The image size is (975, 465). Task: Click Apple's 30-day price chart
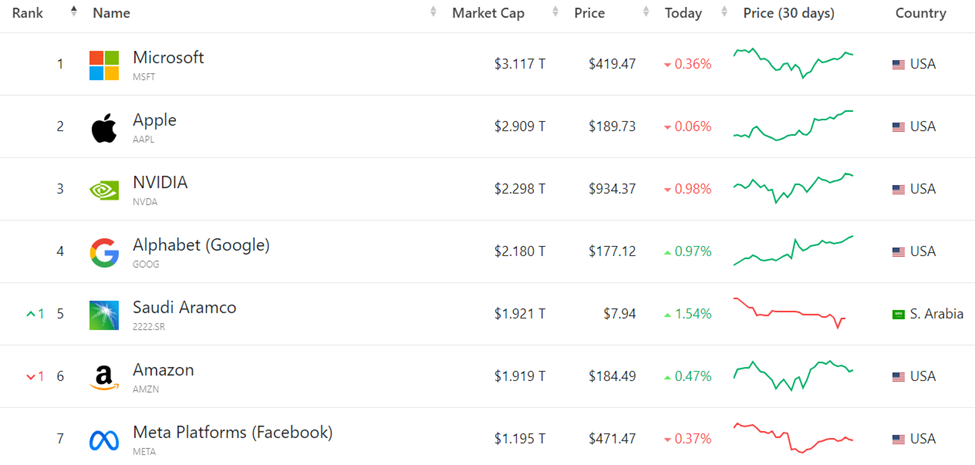pyautogui.click(x=793, y=126)
